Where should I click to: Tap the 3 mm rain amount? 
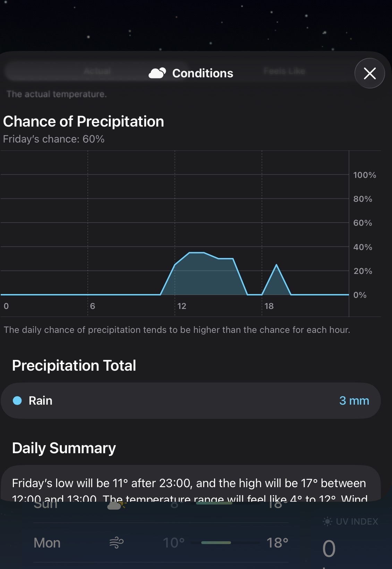(x=354, y=401)
